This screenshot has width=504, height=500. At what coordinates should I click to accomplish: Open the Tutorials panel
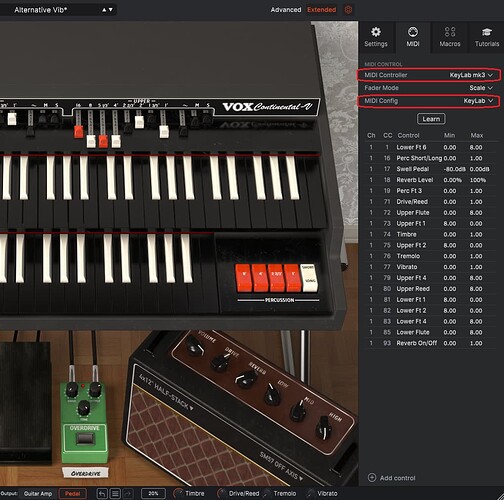point(487,37)
